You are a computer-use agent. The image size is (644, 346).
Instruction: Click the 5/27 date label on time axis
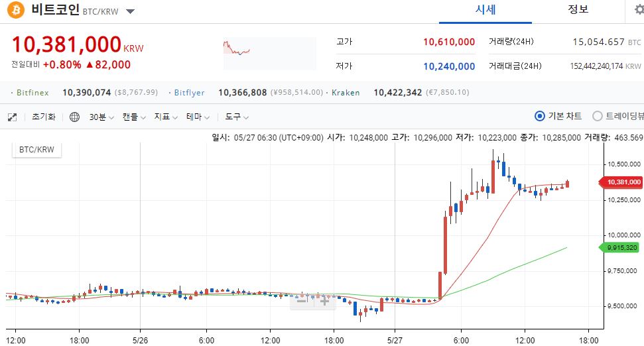395,340
